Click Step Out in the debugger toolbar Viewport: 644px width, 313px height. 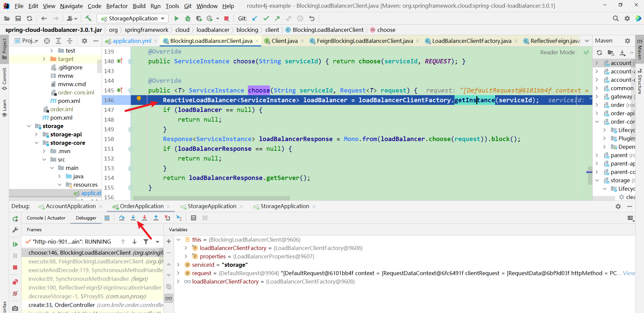coord(156,218)
